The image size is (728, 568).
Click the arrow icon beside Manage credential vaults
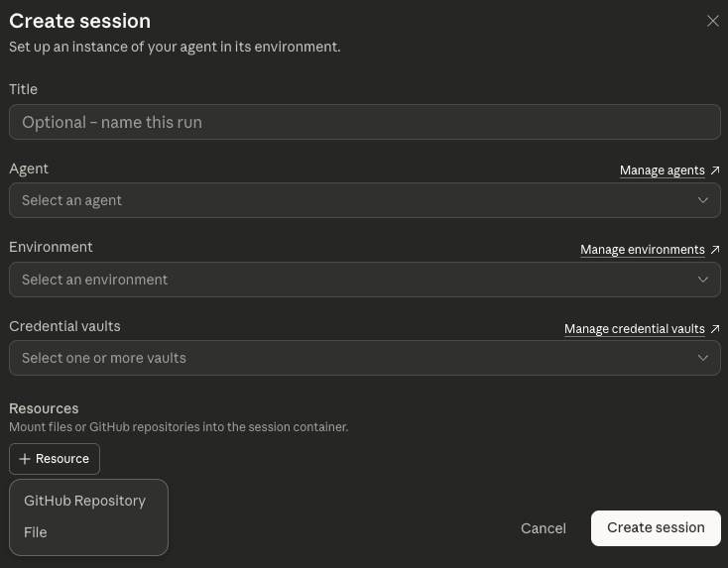[715, 329]
